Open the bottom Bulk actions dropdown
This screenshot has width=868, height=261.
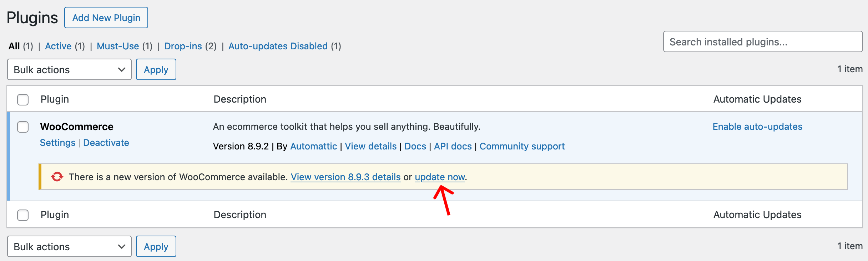tap(69, 246)
